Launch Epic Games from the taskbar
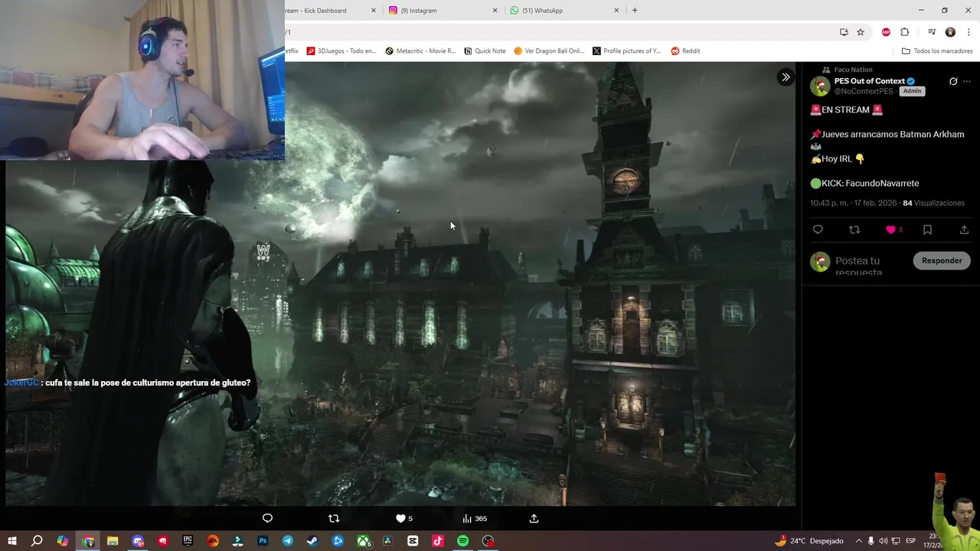The height and width of the screenshot is (551, 980). coord(188,541)
